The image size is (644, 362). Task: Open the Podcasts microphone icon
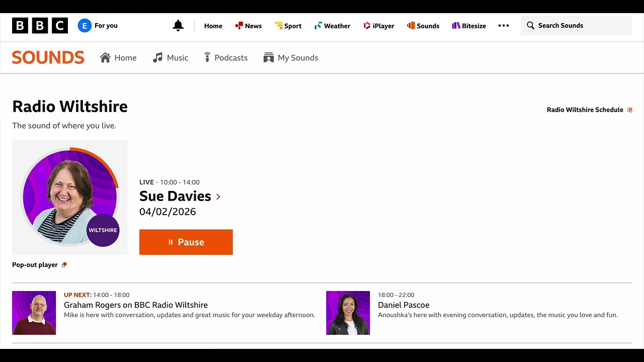tap(207, 58)
